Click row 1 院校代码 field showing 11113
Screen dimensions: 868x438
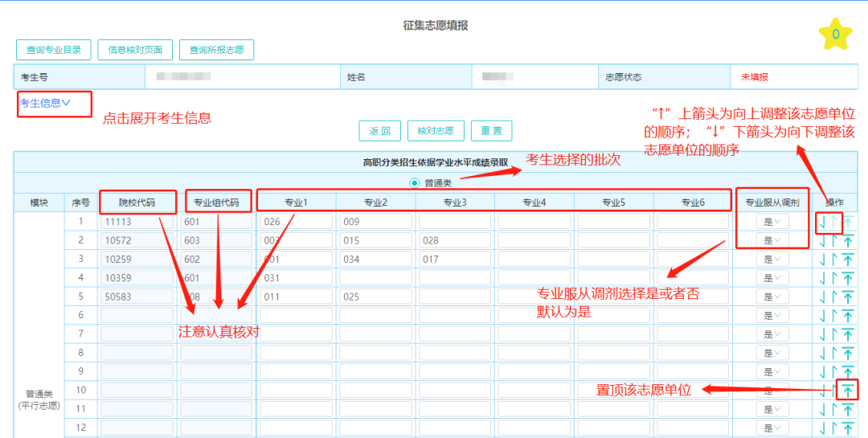(137, 222)
